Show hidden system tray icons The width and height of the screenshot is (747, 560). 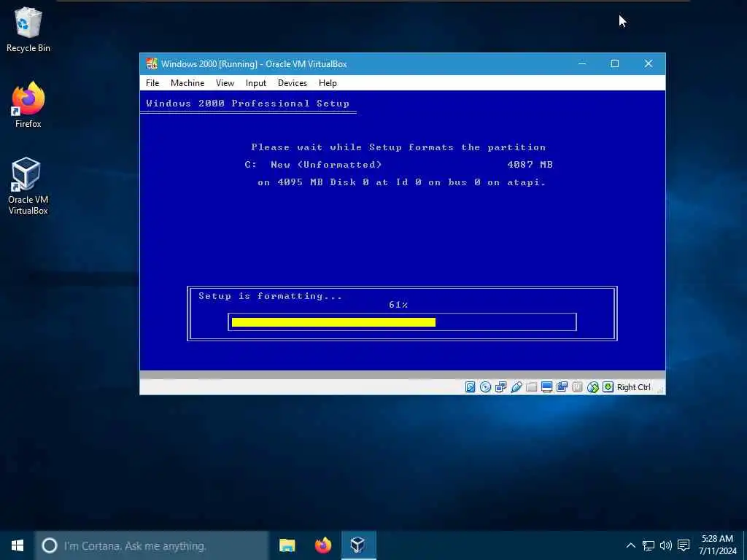click(x=630, y=545)
